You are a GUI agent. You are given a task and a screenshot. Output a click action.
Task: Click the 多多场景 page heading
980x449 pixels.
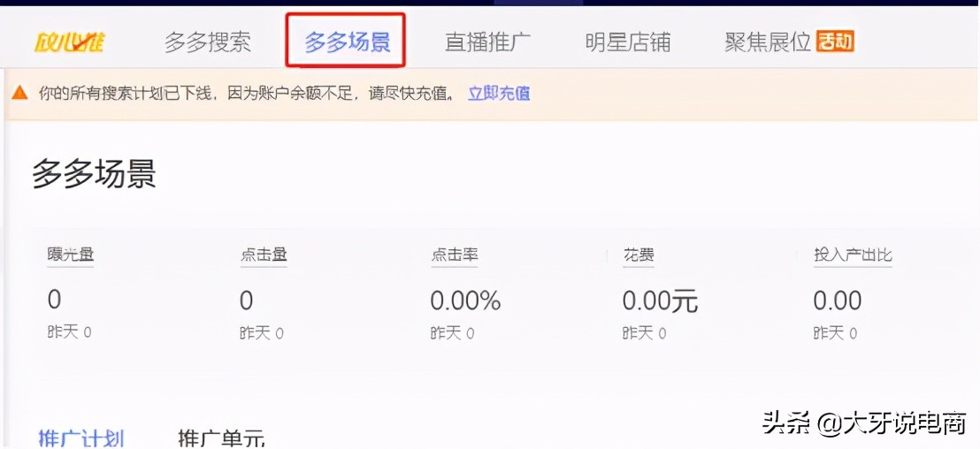(94, 173)
